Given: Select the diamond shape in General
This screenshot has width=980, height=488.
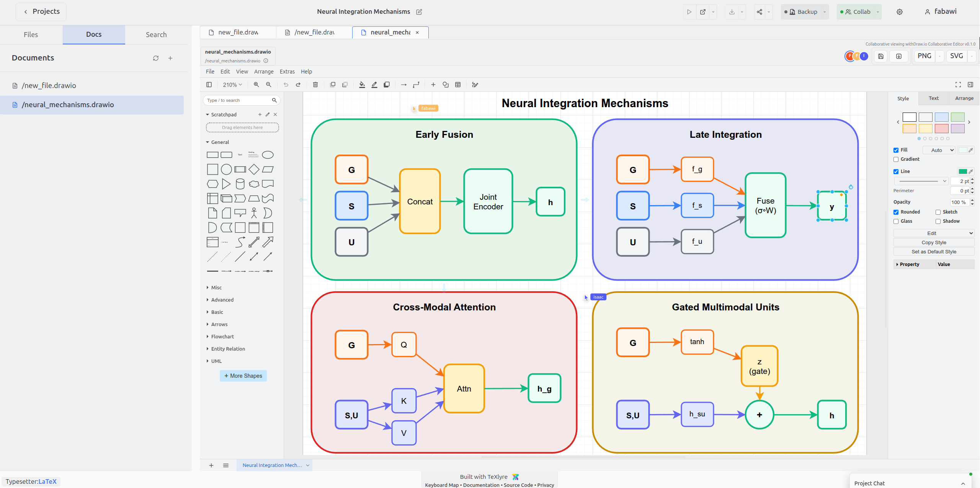Looking at the screenshot, I should coord(254,169).
